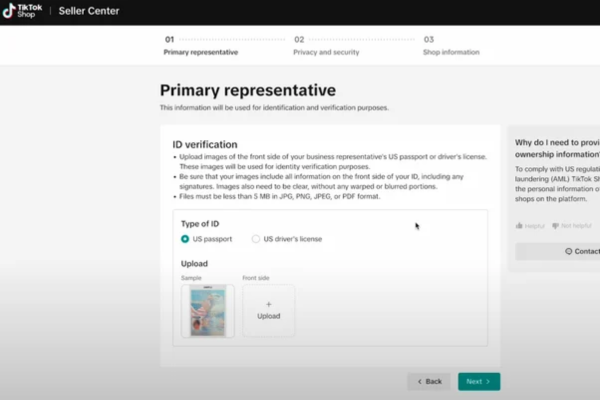600x400 pixels.
Task: Click the Back button
Action: tap(429, 382)
